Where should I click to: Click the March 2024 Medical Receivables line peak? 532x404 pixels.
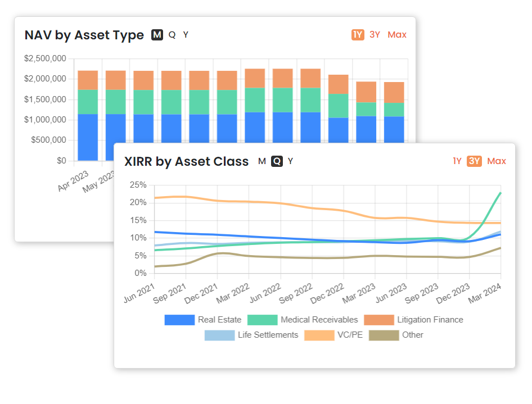(x=500, y=193)
